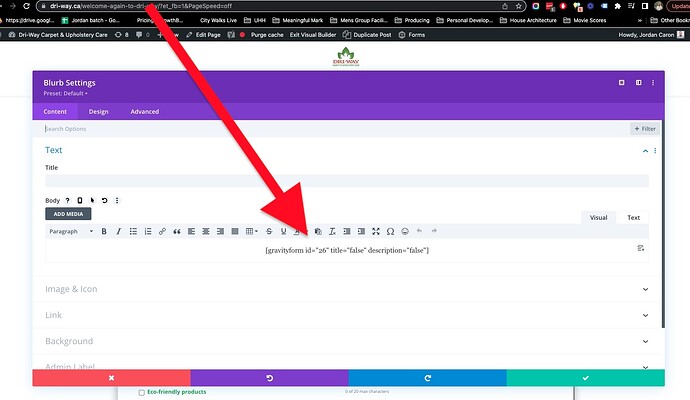The height and width of the screenshot is (400, 690).
Task: Collapse the Text section
Action: click(x=645, y=151)
